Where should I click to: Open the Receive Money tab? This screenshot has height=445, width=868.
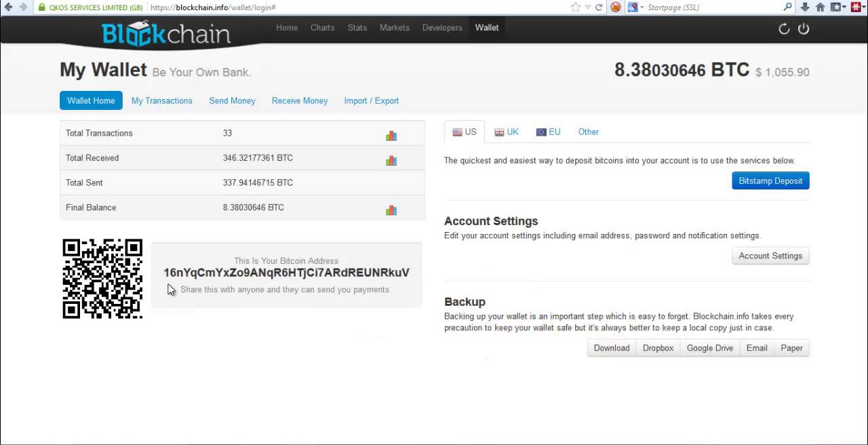coord(300,100)
